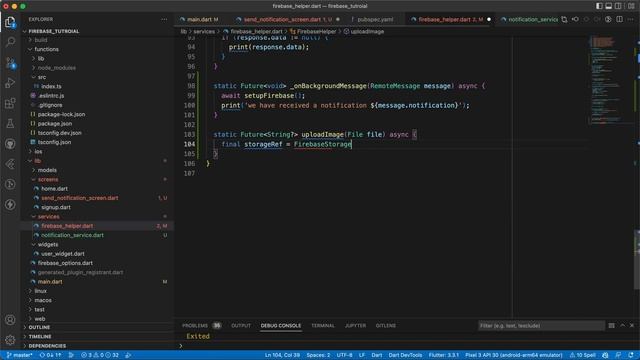This screenshot has width=640, height=360.
Task: Open editor more actions ellipsis
Action: (x=631, y=19)
